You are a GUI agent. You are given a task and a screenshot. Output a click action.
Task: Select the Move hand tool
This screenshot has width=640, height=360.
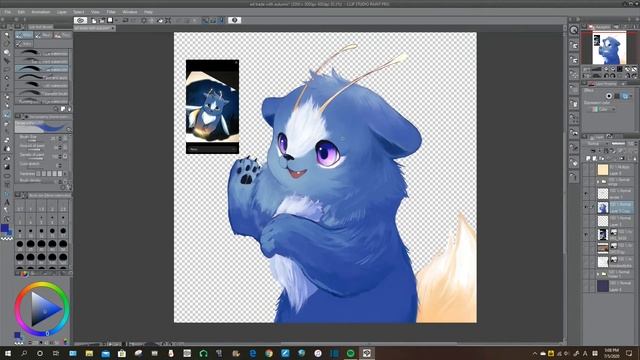click(x=7, y=43)
